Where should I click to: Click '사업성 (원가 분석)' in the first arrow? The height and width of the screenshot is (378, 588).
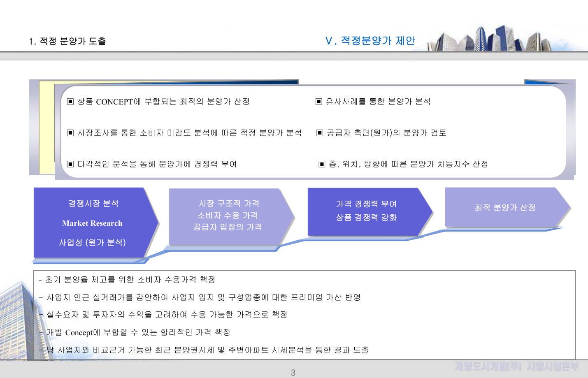click(92, 243)
